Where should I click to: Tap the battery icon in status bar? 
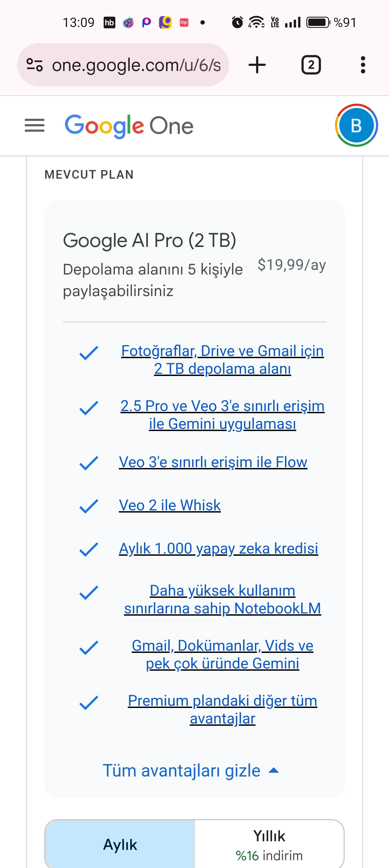318,23
